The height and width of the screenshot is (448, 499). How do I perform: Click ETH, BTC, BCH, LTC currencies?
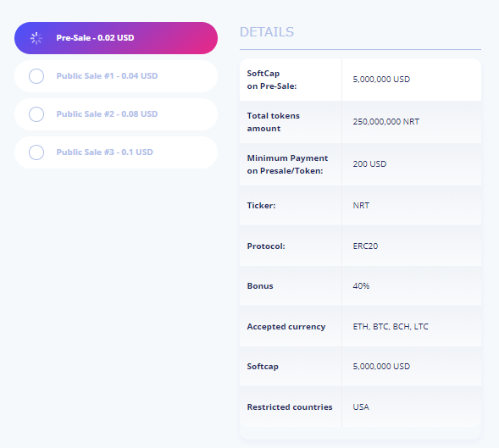[391, 326]
